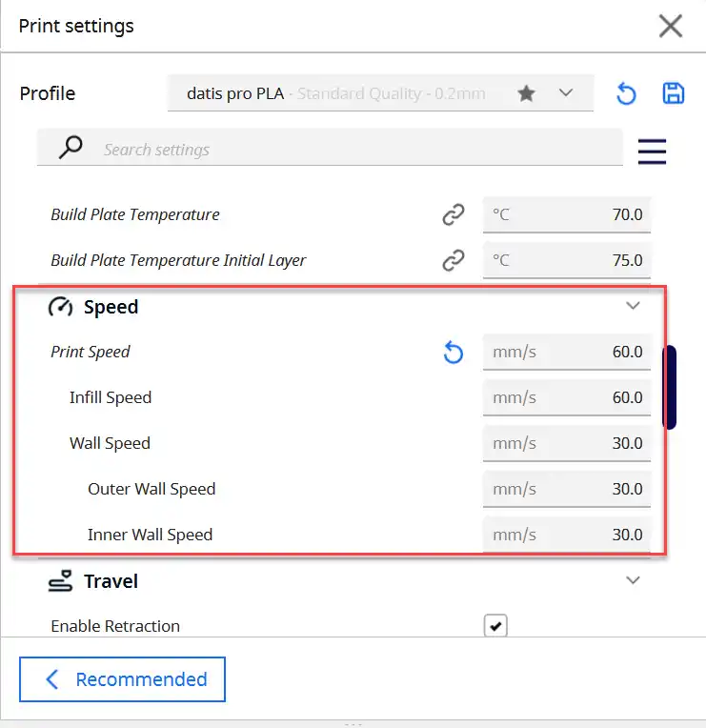The width and height of the screenshot is (706, 728).
Task: Switch back to Recommended settings
Action: point(122,679)
